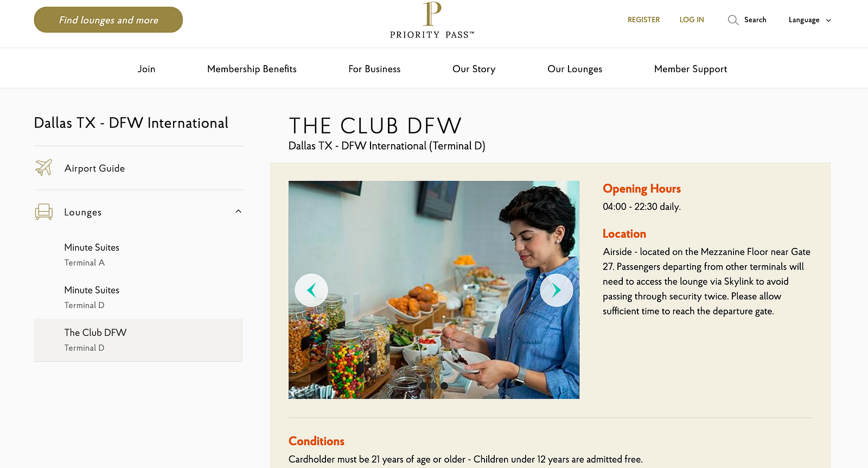
Task: Open the Membership Benefits menu
Action: pos(252,69)
